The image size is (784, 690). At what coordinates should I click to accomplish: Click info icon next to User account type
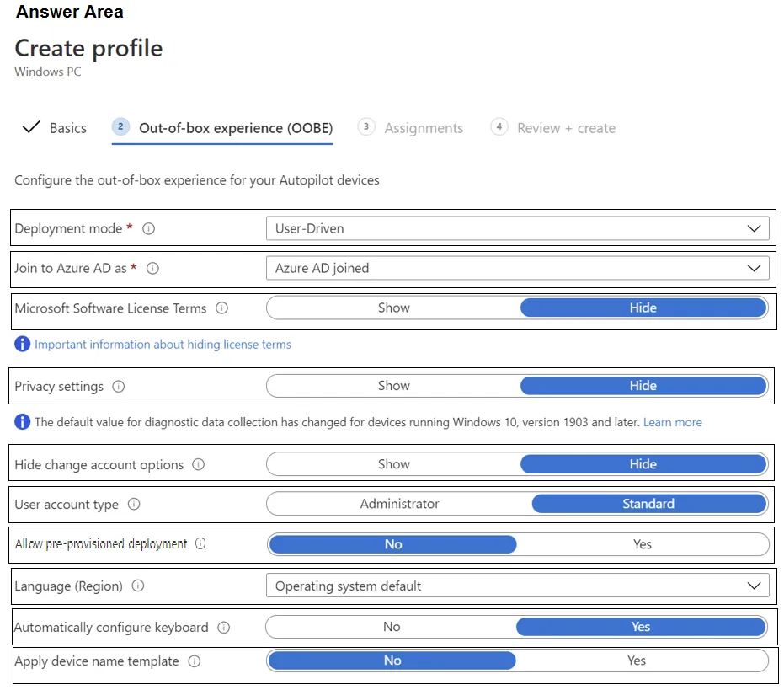click(x=134, y=504)
